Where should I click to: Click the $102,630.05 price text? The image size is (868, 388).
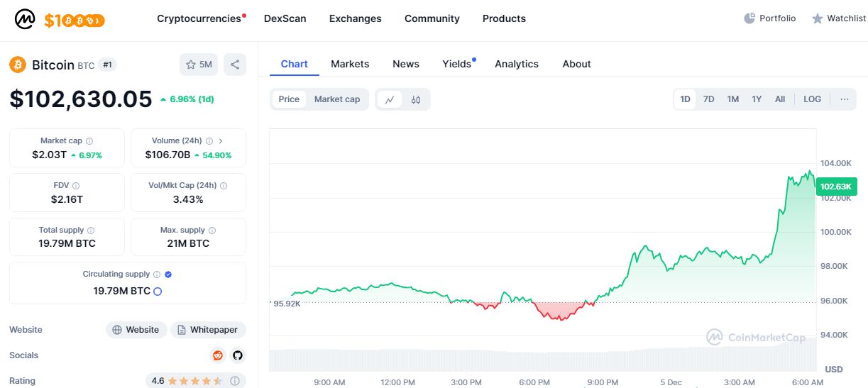click(81, 99)
